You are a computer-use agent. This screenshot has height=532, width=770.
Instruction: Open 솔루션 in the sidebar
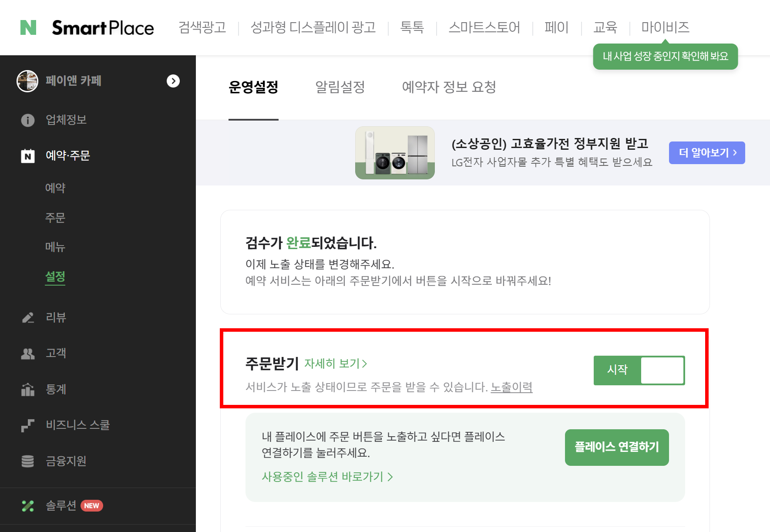(x=61, y=505)
